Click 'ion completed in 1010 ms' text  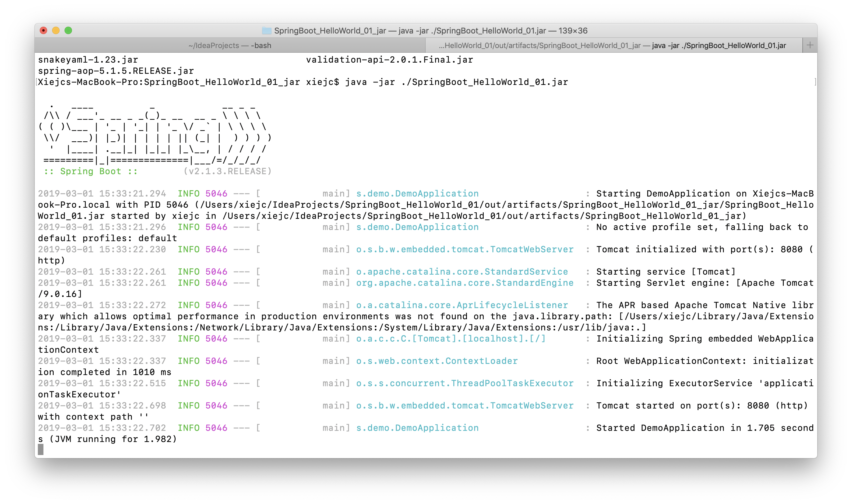point(105,372)
